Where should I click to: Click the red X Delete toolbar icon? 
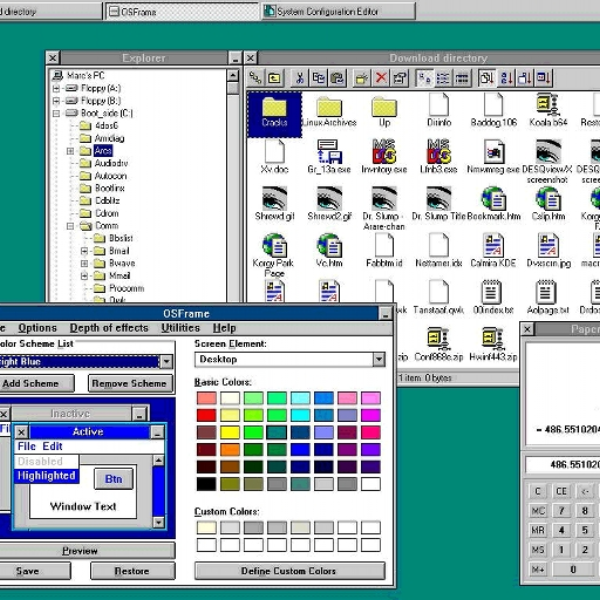pyautogui.click(x=381, y=78)
